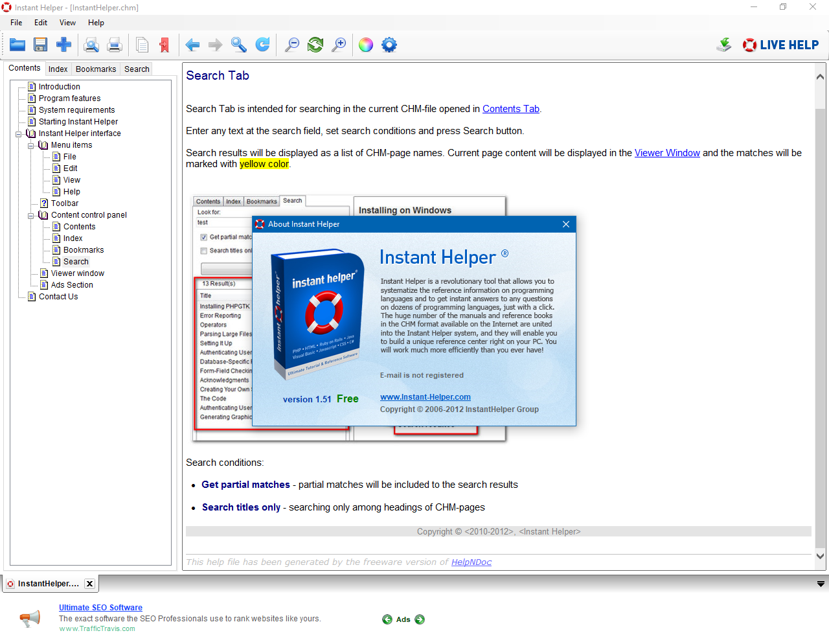Close the About Instant Helper dialog

566,224
